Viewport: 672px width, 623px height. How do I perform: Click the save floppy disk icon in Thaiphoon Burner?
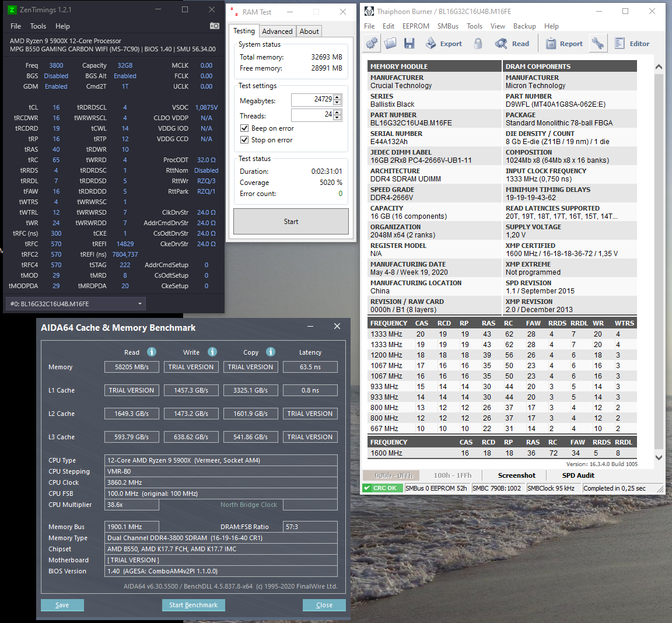[409, 43]
